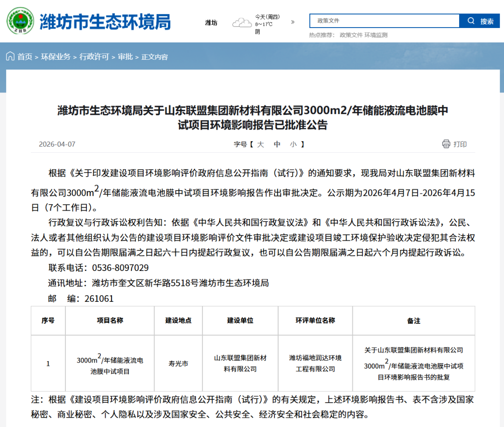Open 审批 breadcrumb link
504x427 pixels.
click(x=125, y=57)
